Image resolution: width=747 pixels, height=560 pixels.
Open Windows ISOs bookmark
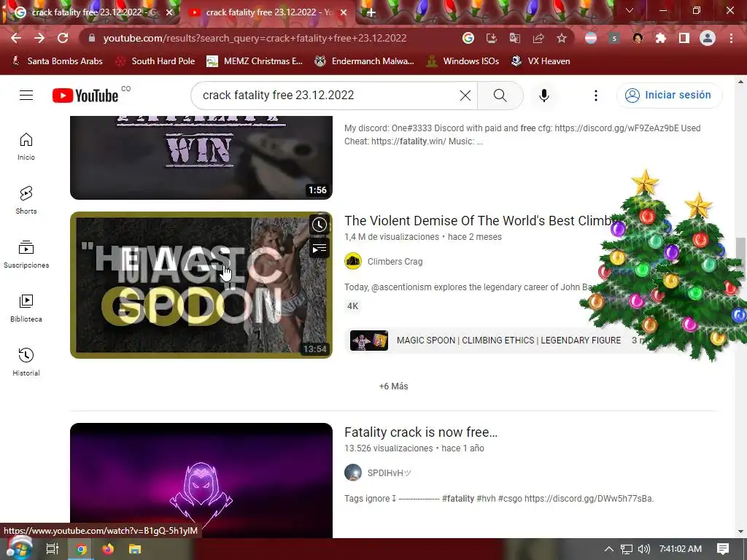462,61
